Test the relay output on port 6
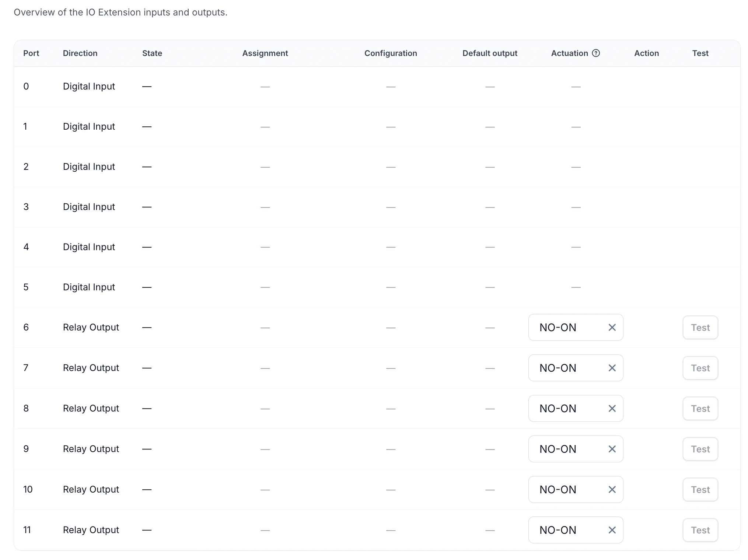This screenshot has height=560, width=748. (700, 327)
